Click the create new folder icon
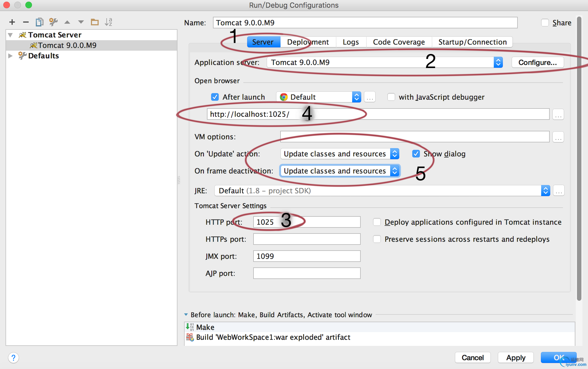Image resolution: width=588 pixels, height=369 pixels. [x=95, y=22]
